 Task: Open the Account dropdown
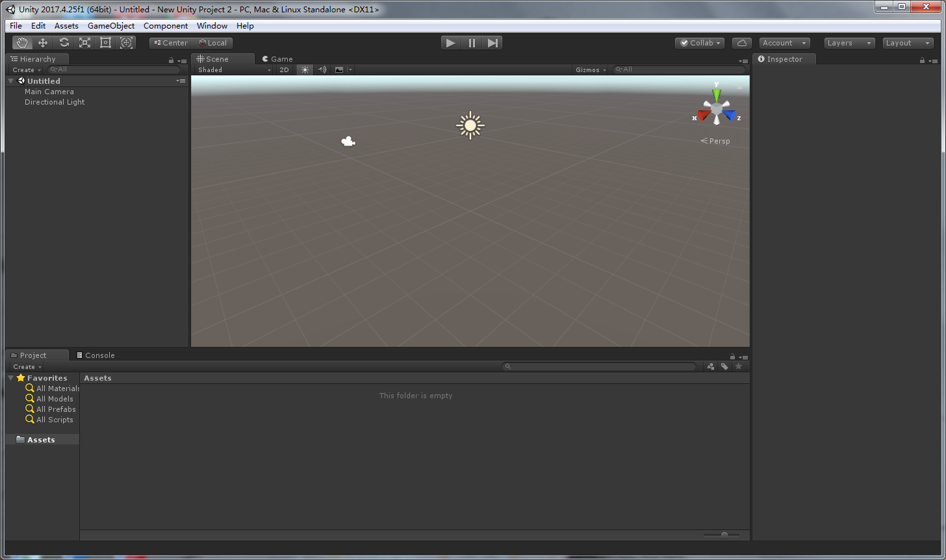click(784, 43)
